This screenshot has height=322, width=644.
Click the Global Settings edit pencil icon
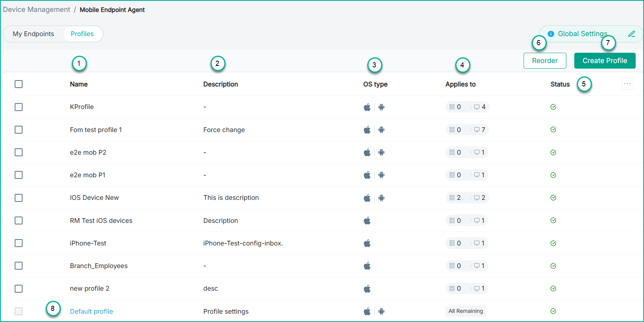631,34
